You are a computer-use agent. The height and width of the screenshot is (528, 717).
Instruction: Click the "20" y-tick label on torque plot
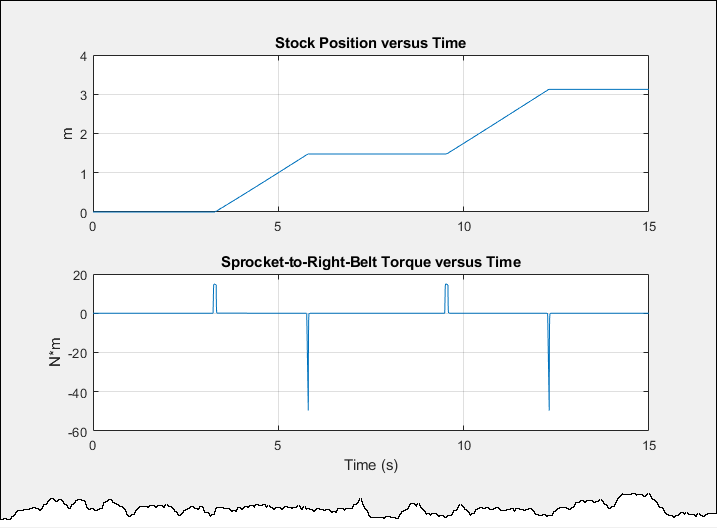(x=79, y=275)
